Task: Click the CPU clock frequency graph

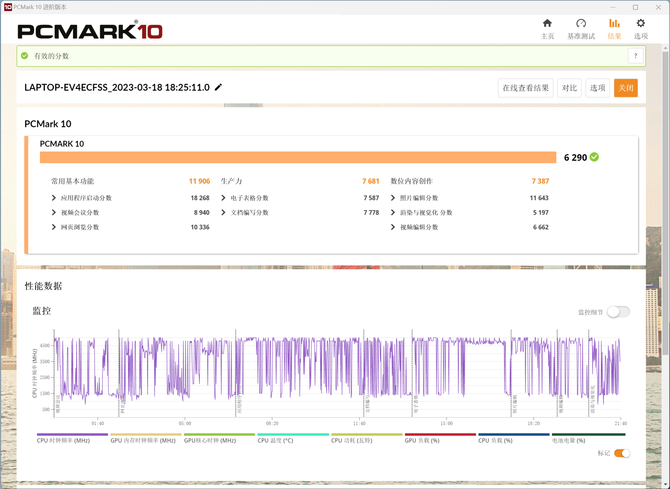Action: point(337,373)
